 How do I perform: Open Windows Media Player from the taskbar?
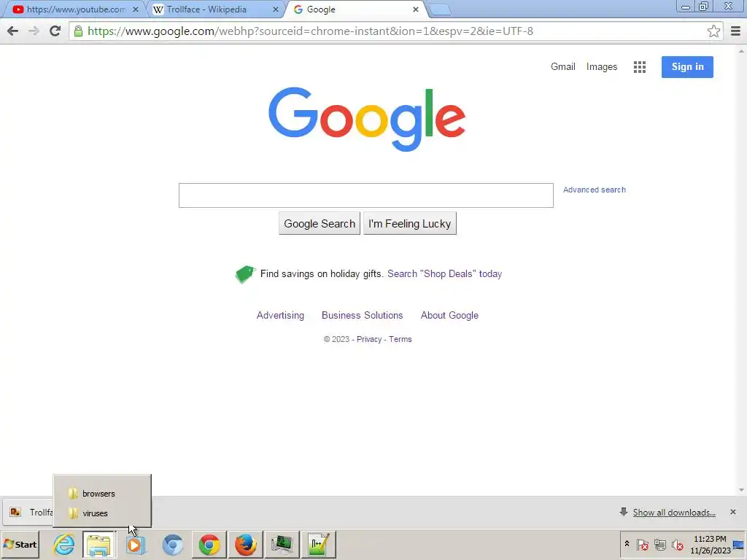click(x=135, y=545)
